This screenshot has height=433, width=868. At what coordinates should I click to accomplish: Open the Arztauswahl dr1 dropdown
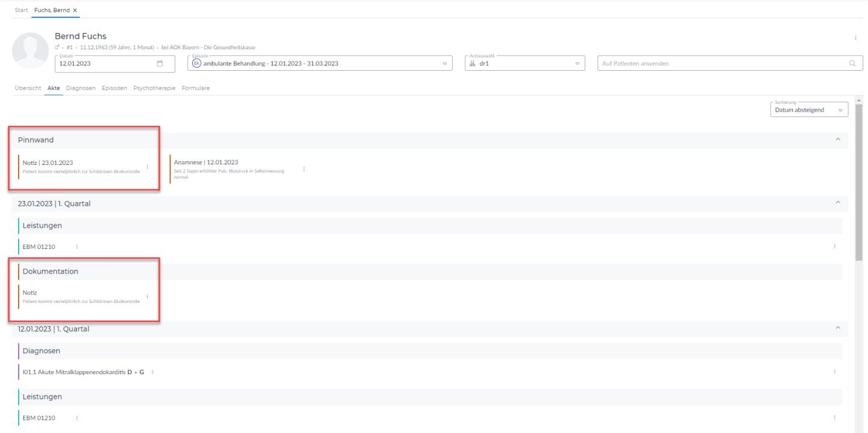pos(577,64)
